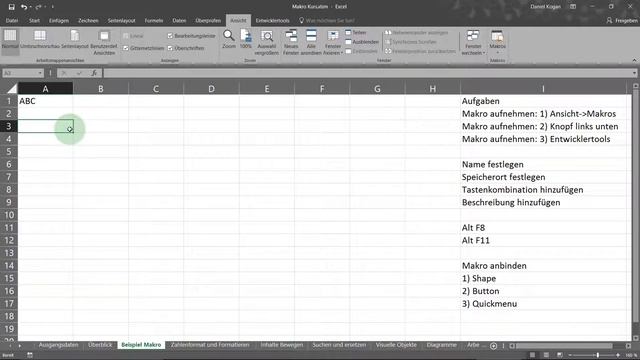Image resolution: width=640 pixels, height=360 pixels.
Task: Switch to Seitenlayout view in ribbon
Action: click(75, 40)
